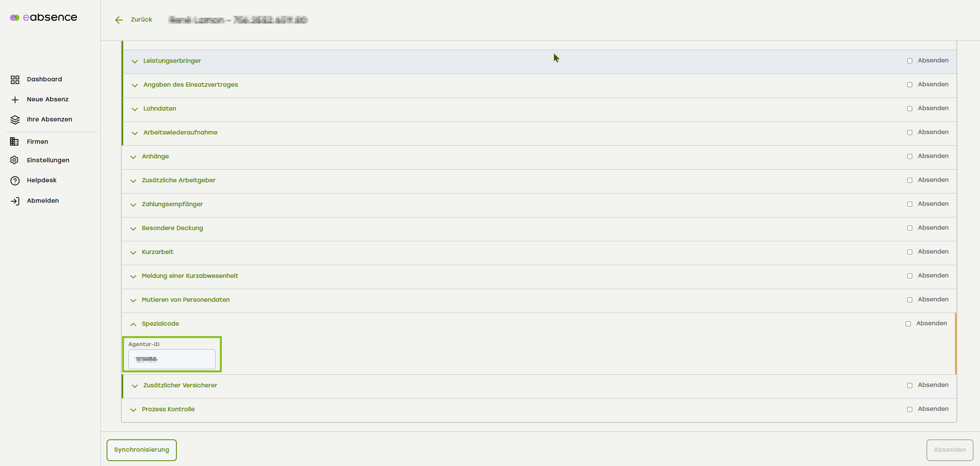Click the Neue Absenz plus icon

(x=15, y=100)
